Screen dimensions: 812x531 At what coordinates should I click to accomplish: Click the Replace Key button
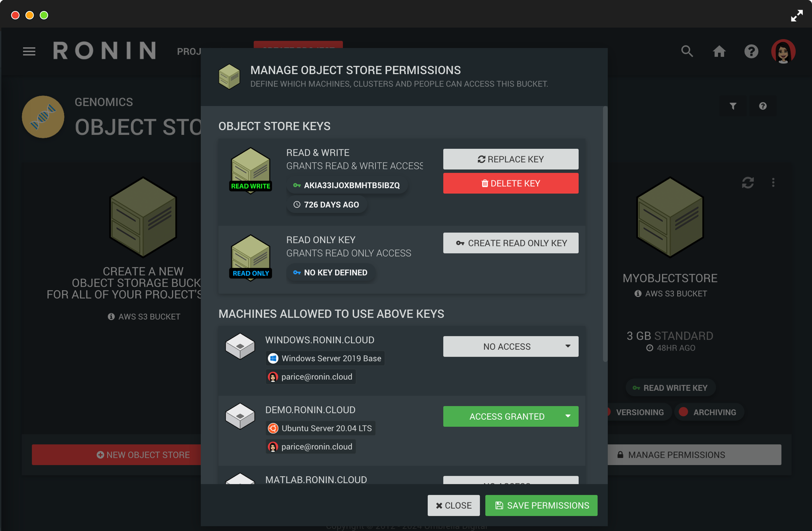pos(510,159)
